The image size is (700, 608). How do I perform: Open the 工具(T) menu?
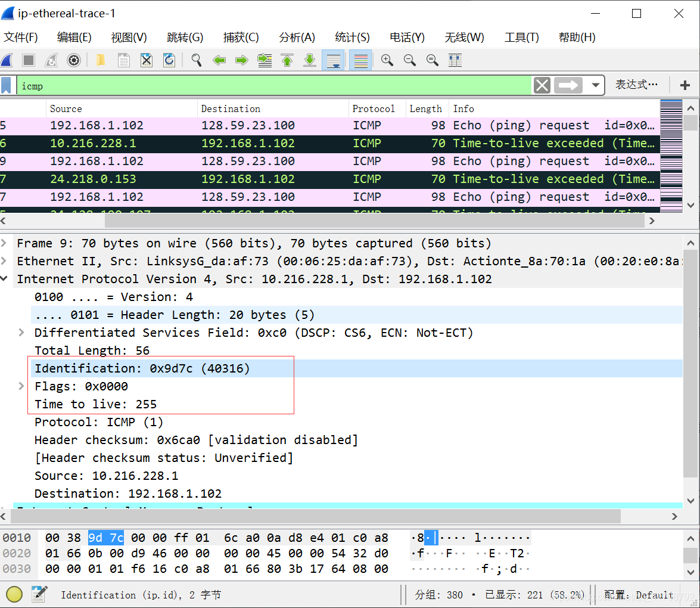(x=521, y=37)
